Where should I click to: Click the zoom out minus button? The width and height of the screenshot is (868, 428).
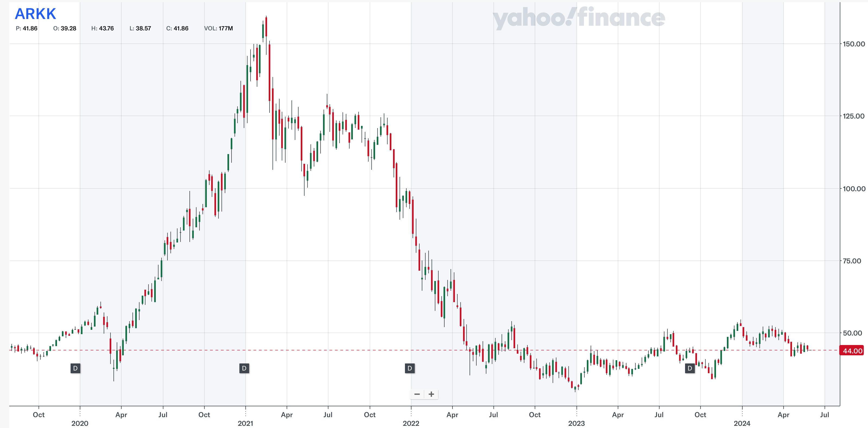click(x=417, y=394)
